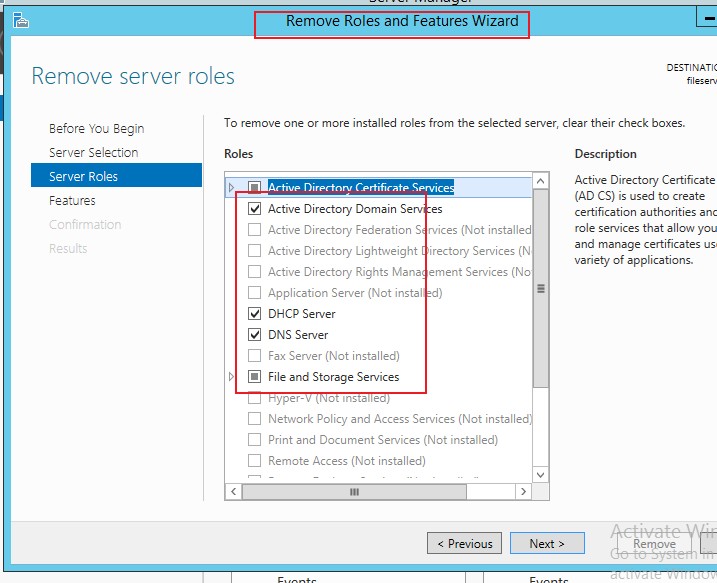The width and height of the screenshot is (717, 583).
Task: Click the Active Directory Federation Services checkbox
Action: coord(254,230)
